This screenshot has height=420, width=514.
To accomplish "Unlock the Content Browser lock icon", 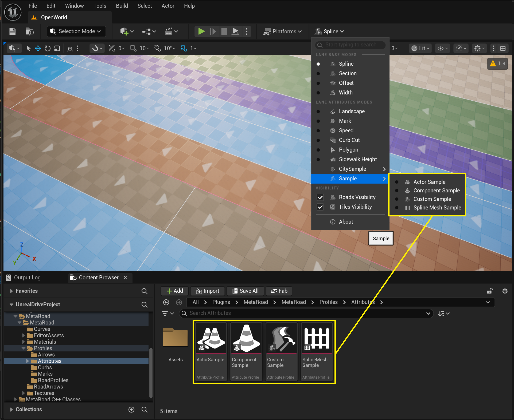I will [489, 291].
